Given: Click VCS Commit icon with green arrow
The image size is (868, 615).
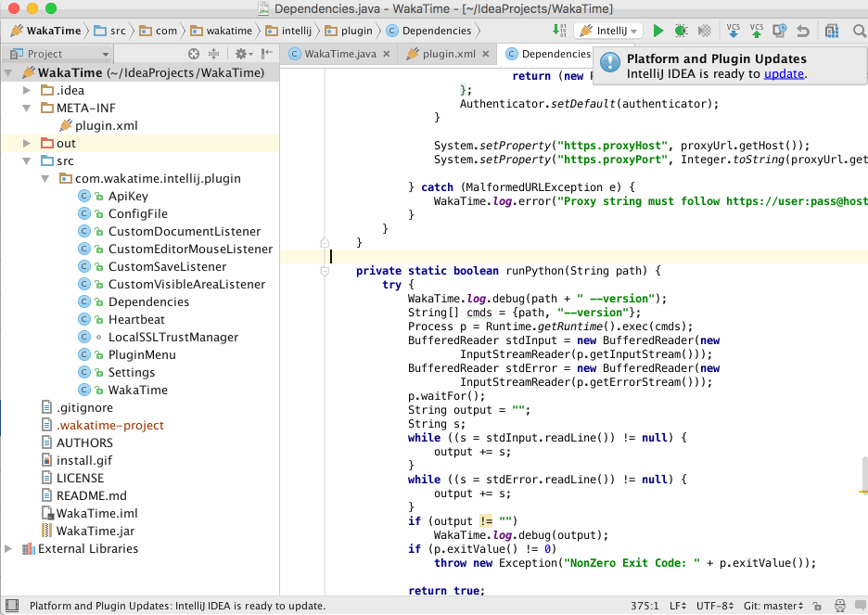Looking at the screenshot, I should [x=756, y=31].
